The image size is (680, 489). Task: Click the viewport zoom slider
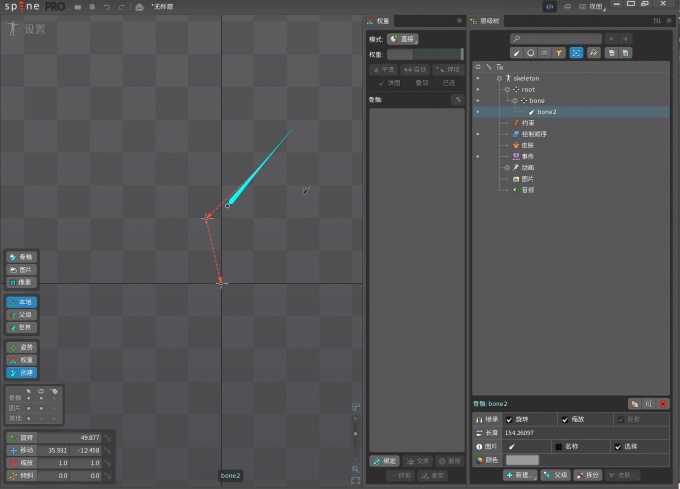click(356, 439)
